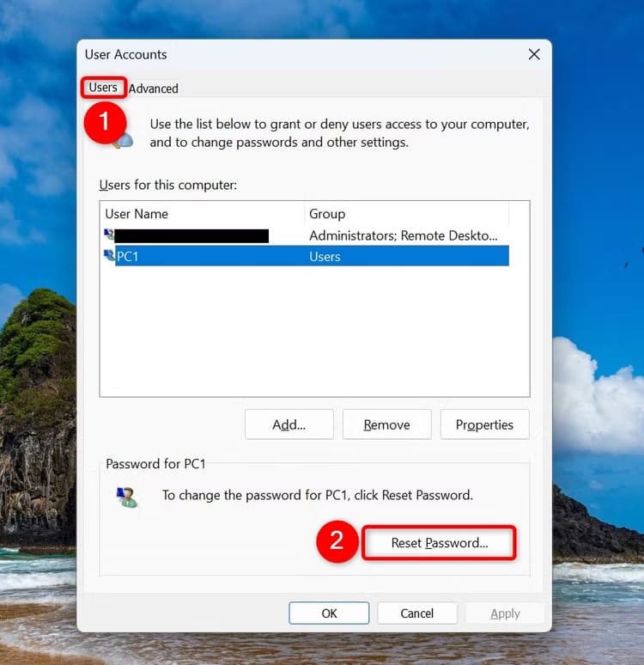Click the User Accounts title text
Viewport: 644px width, 665px height.
coord(126,54)
